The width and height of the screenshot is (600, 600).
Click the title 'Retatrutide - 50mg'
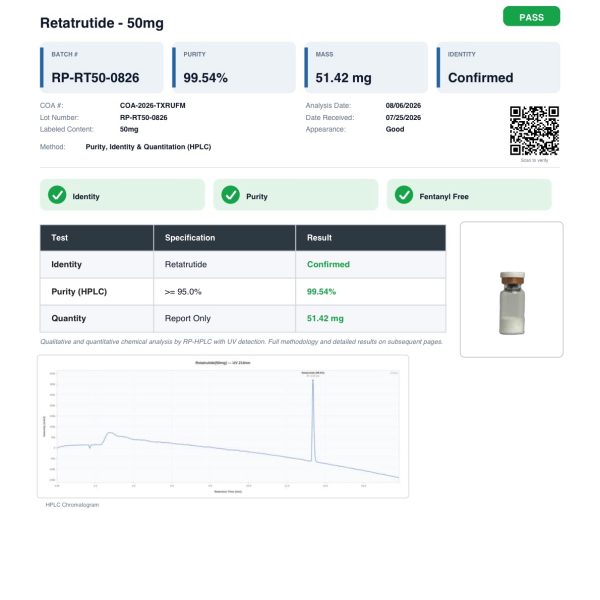[x=102, y=23]
